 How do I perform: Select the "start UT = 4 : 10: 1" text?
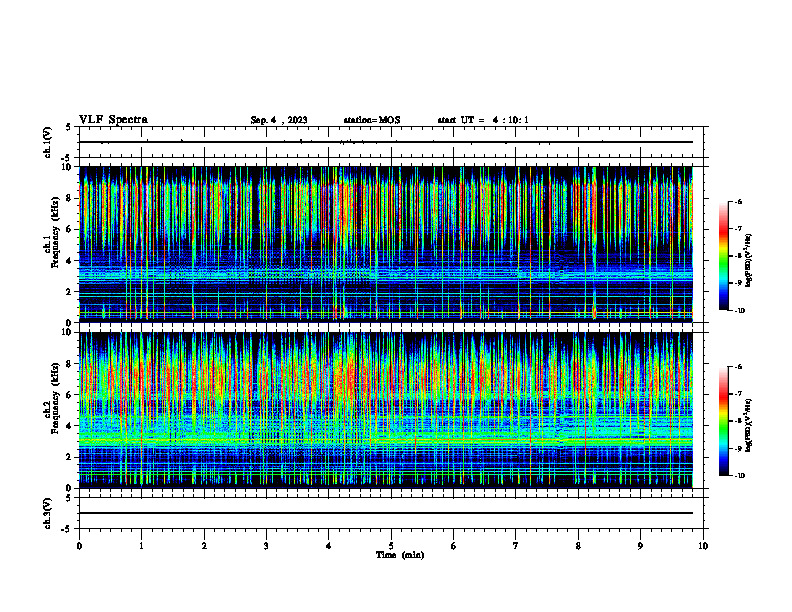click(x=483, y=120)
